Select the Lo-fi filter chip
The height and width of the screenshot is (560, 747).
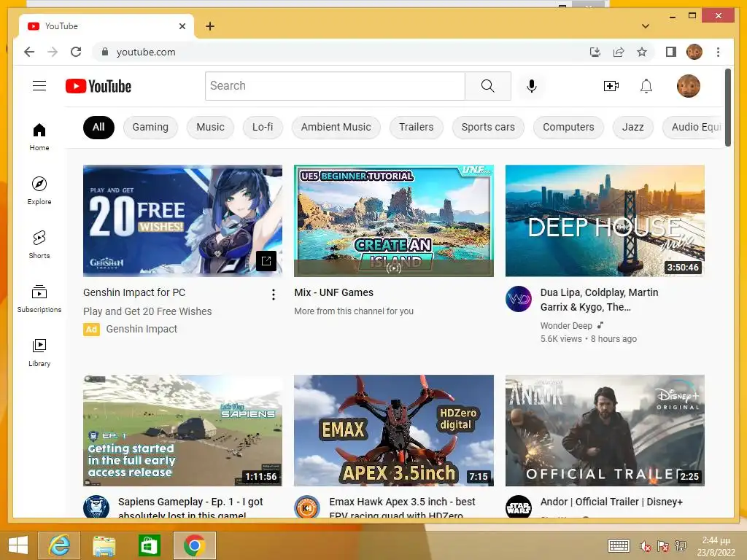point(263,127)
